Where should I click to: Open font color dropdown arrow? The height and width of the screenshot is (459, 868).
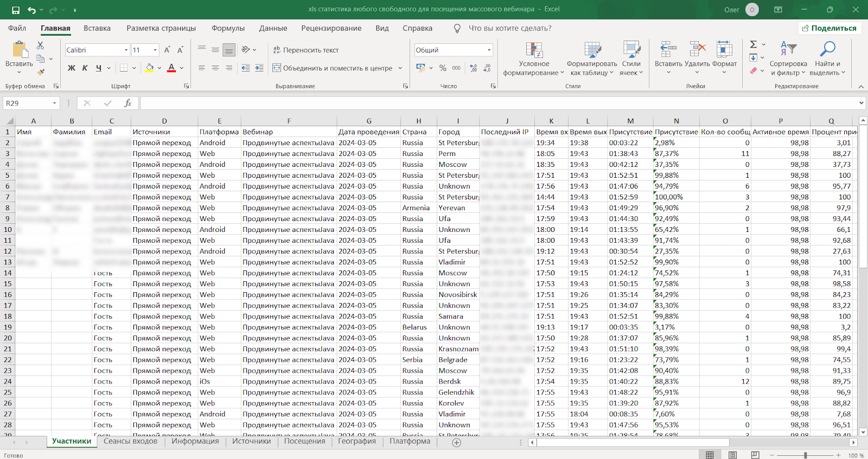(182, 68)
